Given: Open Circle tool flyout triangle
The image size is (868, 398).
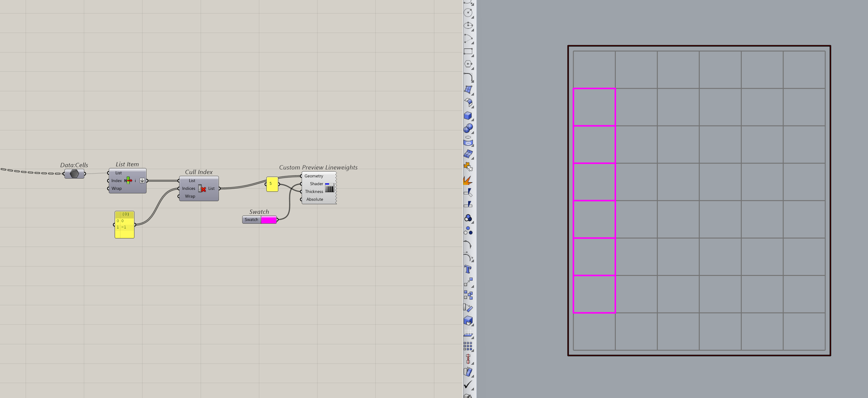Looking at the screenshot, I should pyautogui.click(x=473, y=17).
